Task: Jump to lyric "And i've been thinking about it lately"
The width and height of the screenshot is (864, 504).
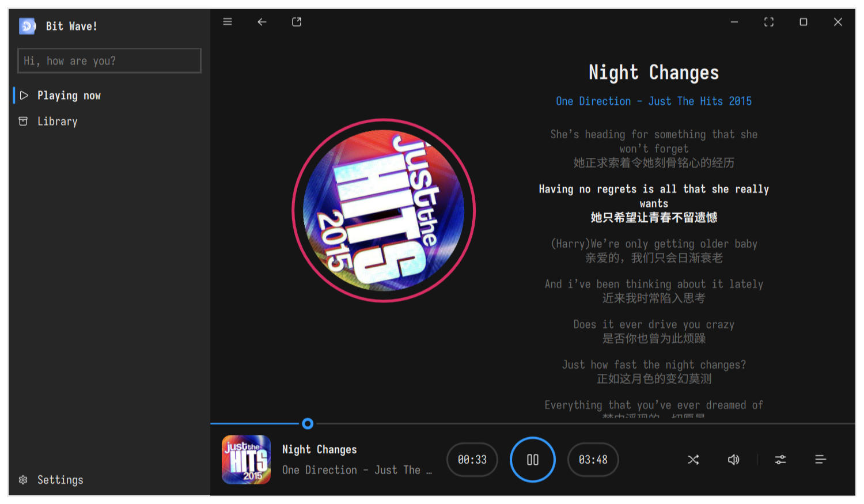Action: pos(654,291)
